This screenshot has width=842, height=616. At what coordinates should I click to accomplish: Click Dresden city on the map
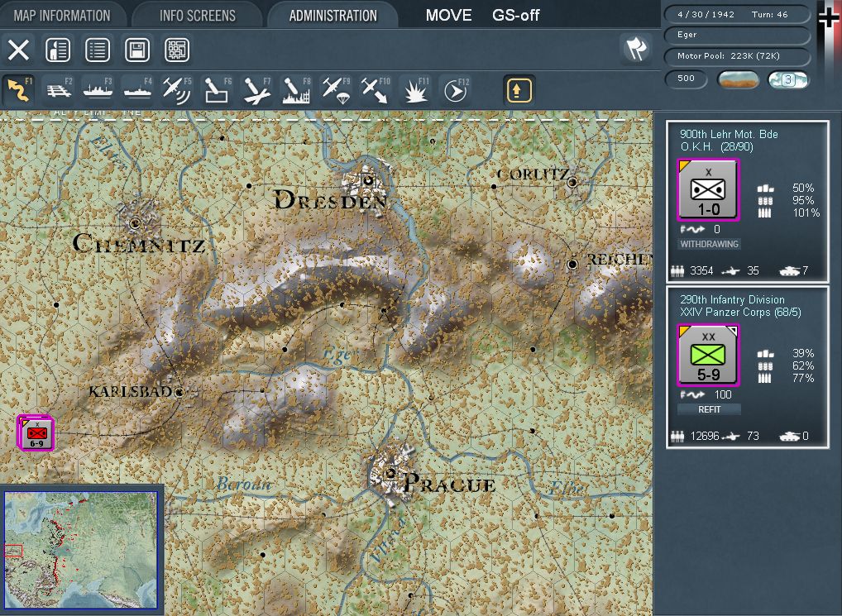pos(367,181)
